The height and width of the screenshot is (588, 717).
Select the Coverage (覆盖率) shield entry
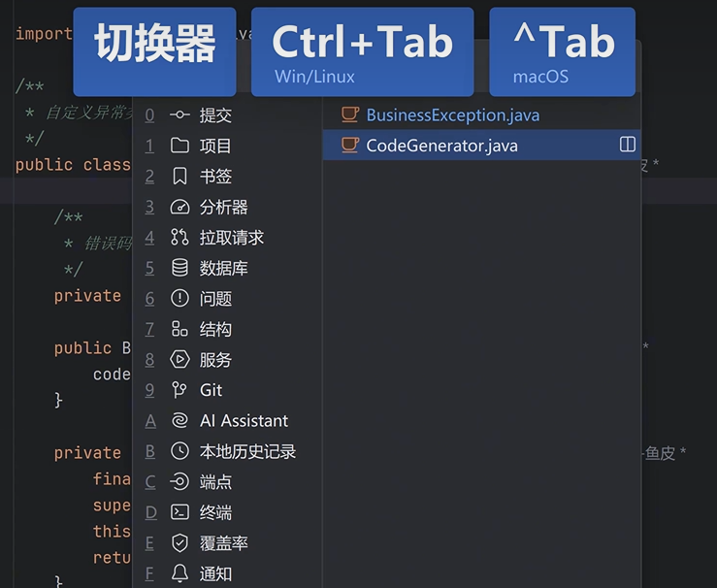point(223,543)
